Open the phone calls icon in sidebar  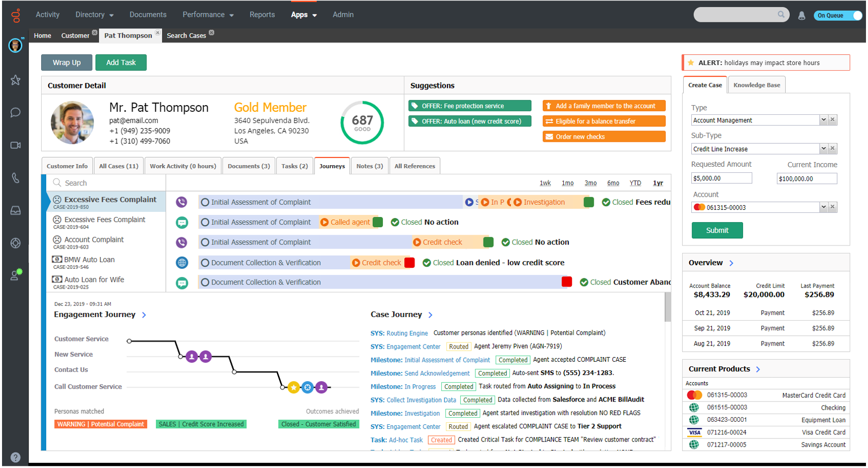[x=15, y=178]
